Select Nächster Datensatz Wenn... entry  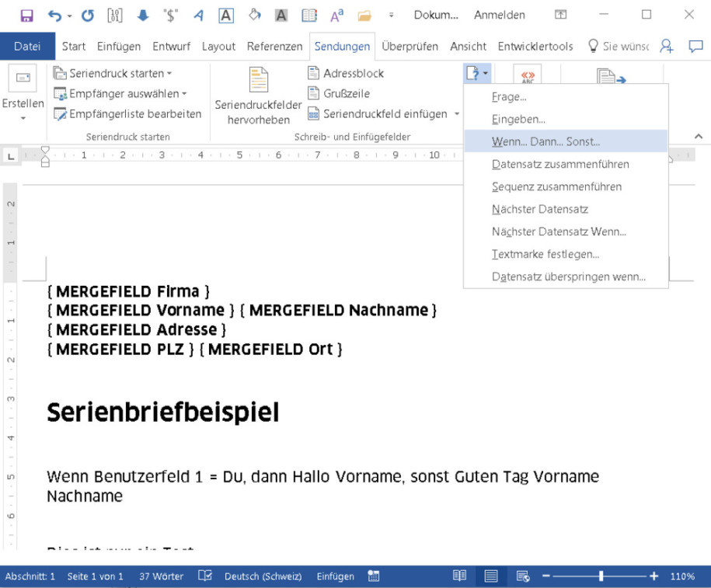click(566, 231)
